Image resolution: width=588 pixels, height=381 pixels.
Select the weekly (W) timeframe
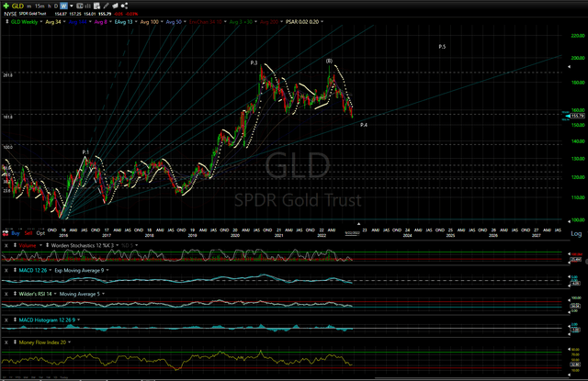pos(63,6)
